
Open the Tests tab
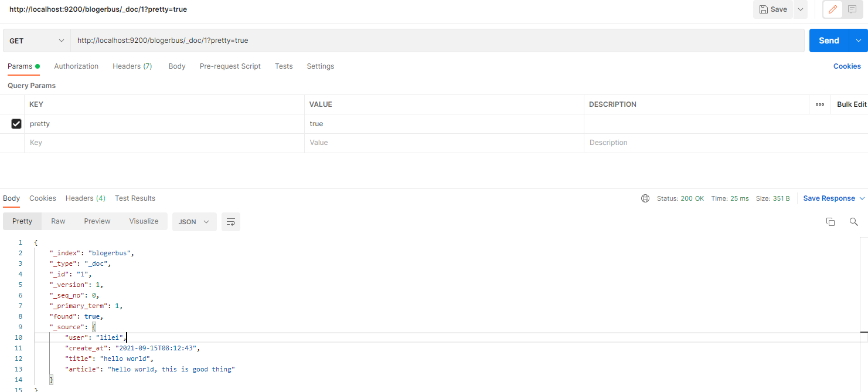(284, 66)
